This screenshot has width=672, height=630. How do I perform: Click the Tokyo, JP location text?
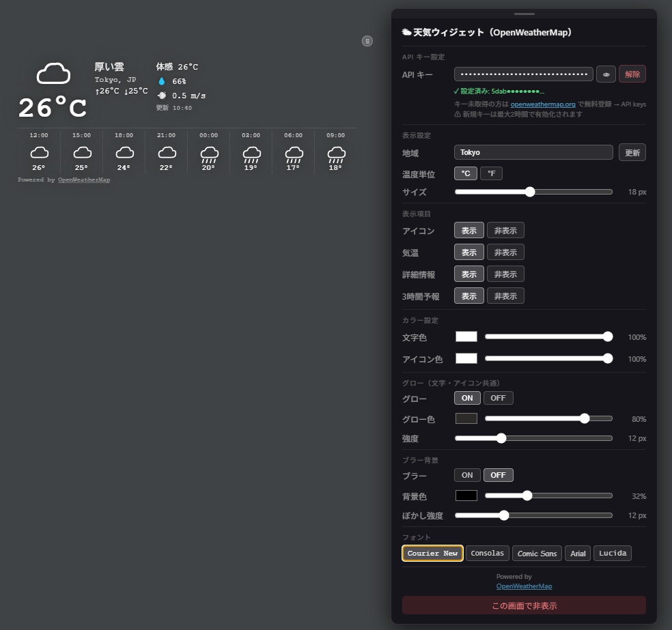[x=115, y=80]
